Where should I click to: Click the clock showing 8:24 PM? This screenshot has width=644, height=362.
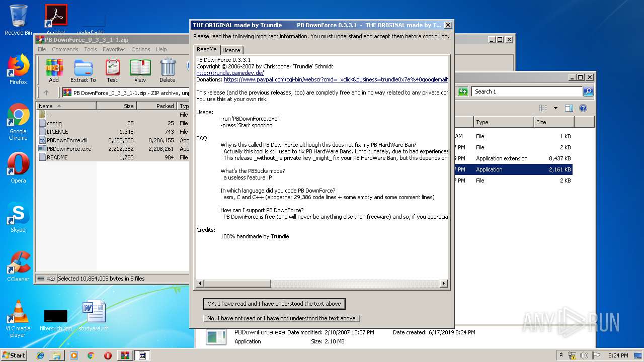618,355
